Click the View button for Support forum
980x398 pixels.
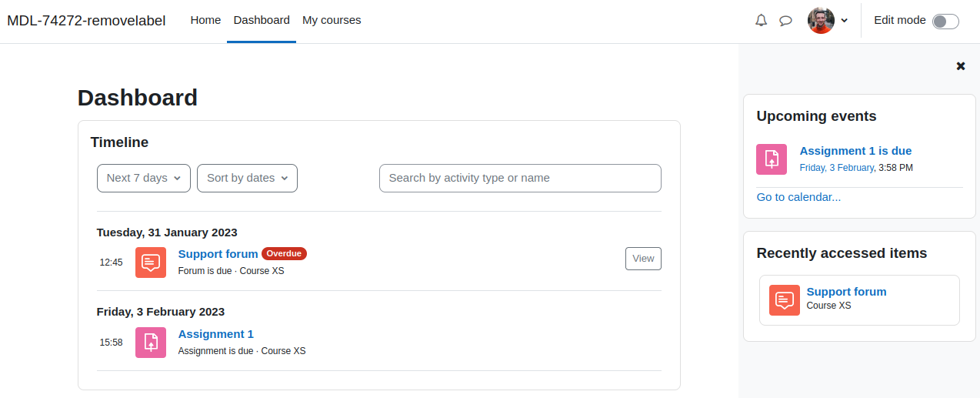point(643,259)
